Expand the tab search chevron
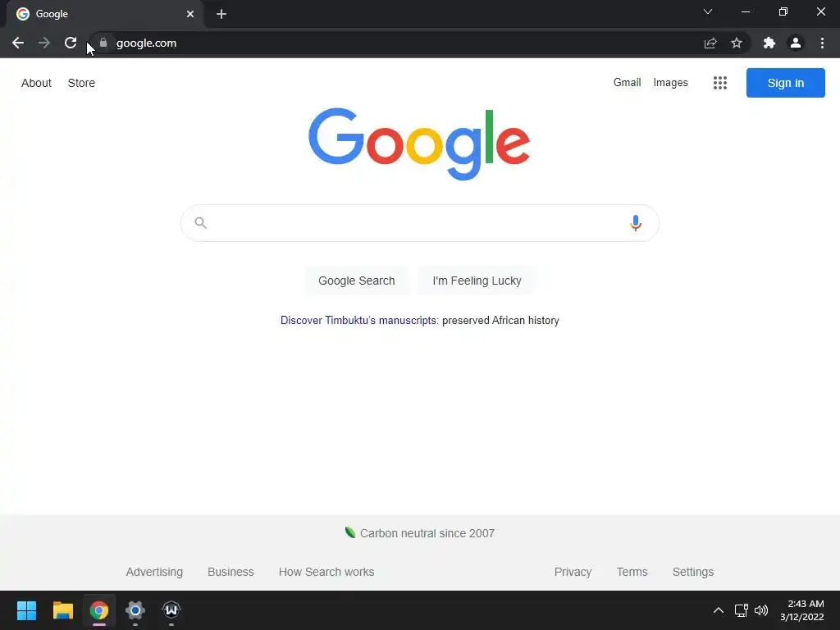The image size is (840, 630). point(708,11)
